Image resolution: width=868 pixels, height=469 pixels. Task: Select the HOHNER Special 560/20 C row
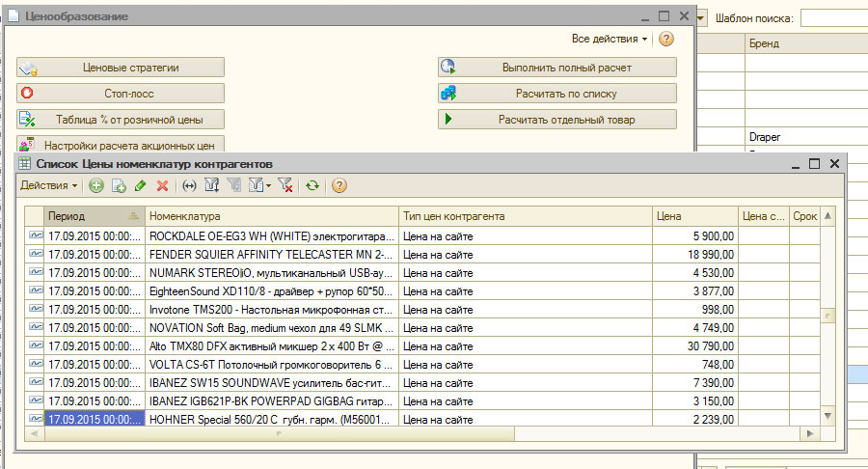coord(421,419)
